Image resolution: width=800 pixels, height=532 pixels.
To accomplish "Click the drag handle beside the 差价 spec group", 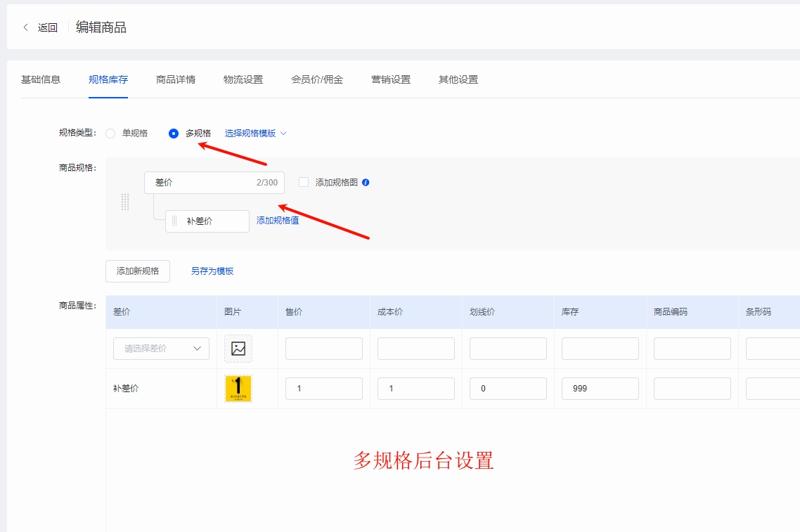I will tap(125, 202).
